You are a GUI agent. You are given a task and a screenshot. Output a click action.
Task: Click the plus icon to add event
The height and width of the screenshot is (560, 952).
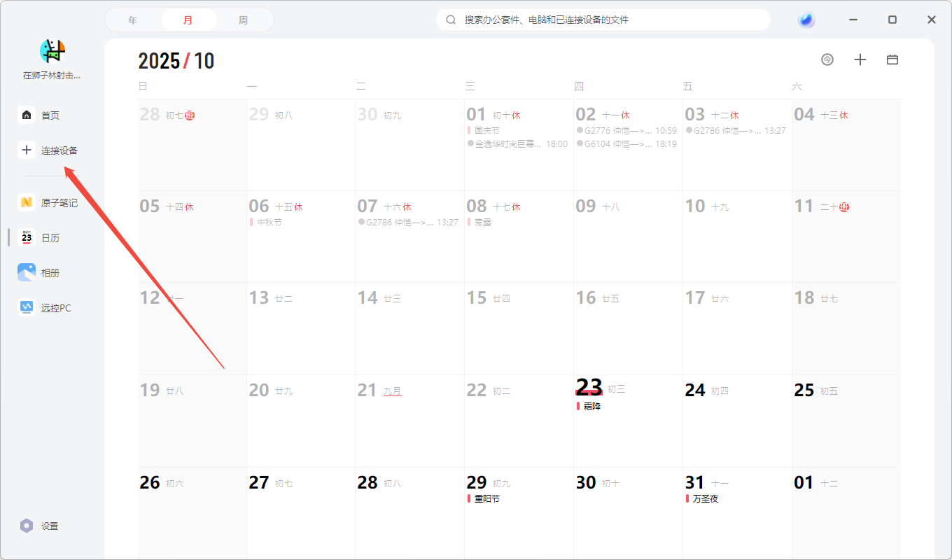coord(860,59)
